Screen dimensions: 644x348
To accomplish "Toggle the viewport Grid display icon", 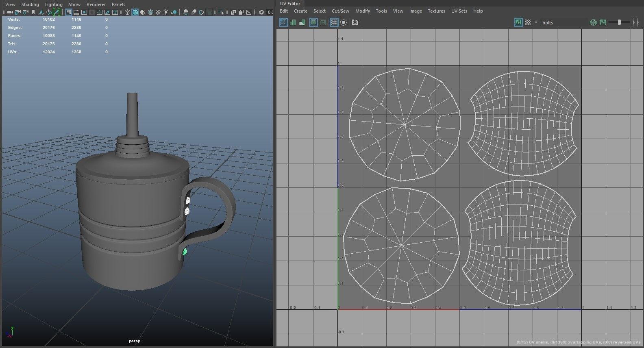I will 69,12.
